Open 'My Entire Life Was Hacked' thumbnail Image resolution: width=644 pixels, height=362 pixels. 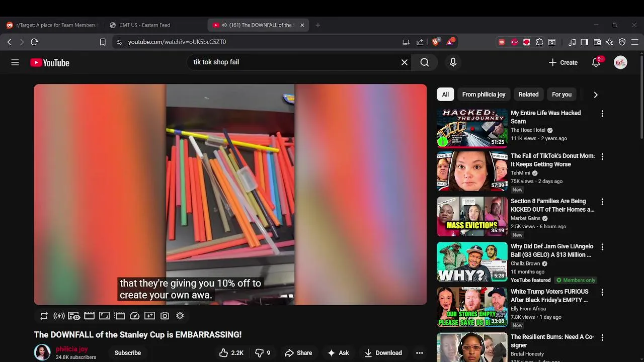click(x=472, y=128)
